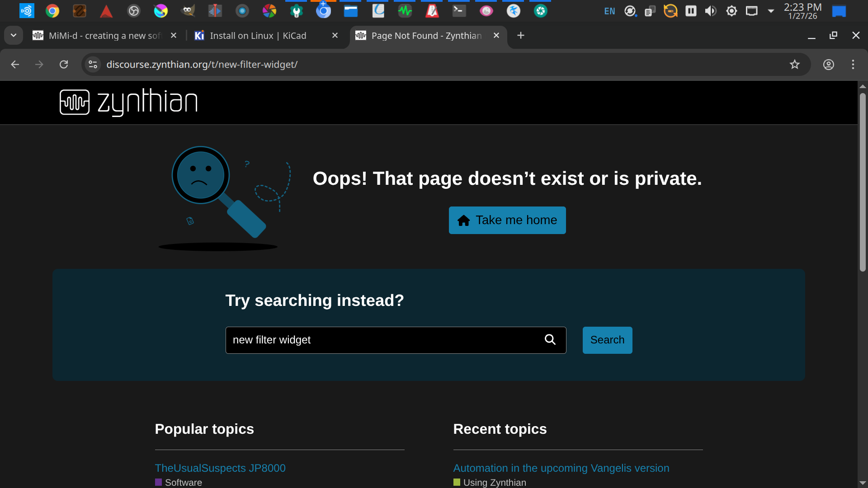
Task: Click the volume speaker icon in tray
Action: [711, 11]
